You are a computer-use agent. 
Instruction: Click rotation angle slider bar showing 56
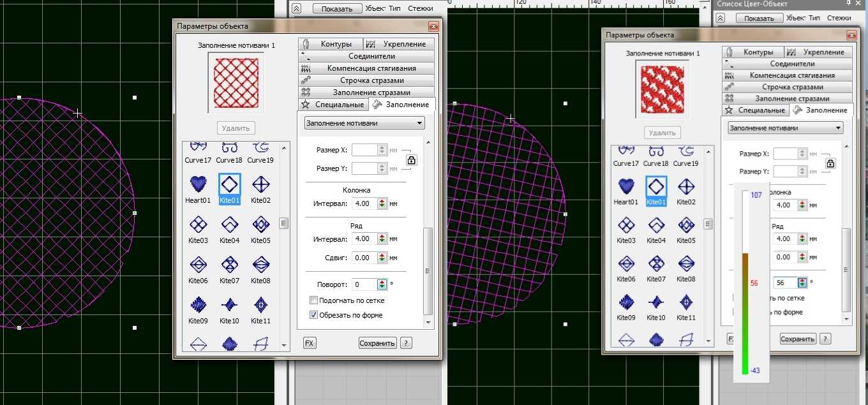point(744,282)
